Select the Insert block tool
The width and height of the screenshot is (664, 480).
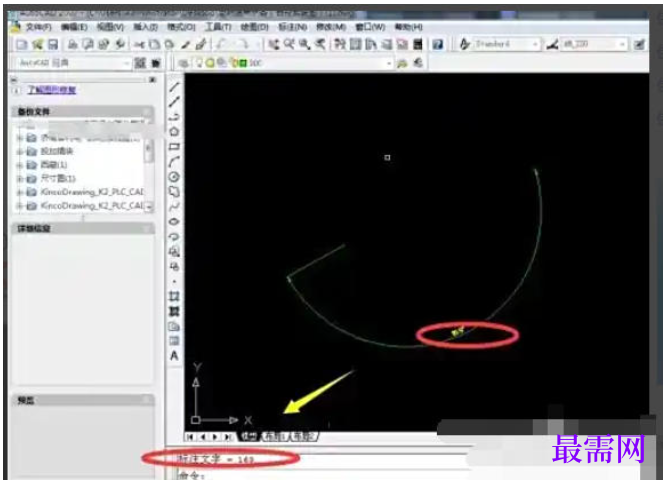(x=174, y=252)
